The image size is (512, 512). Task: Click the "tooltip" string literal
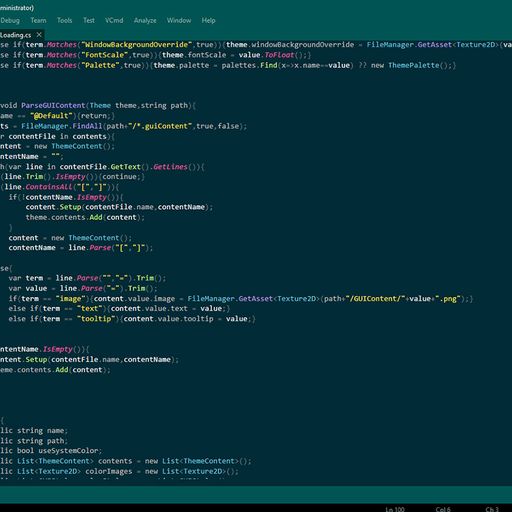[x=96, y=319]
